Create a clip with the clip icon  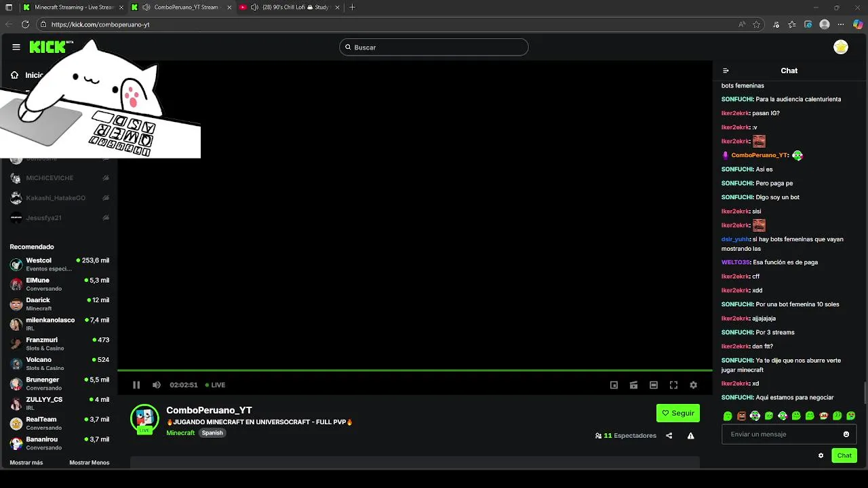click(633, 385)
